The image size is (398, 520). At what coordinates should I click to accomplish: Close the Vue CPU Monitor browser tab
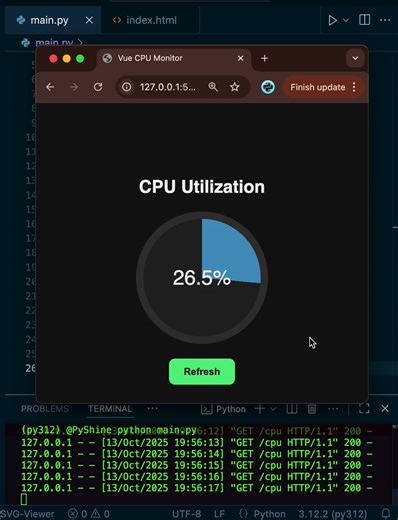tap(240, 58)
